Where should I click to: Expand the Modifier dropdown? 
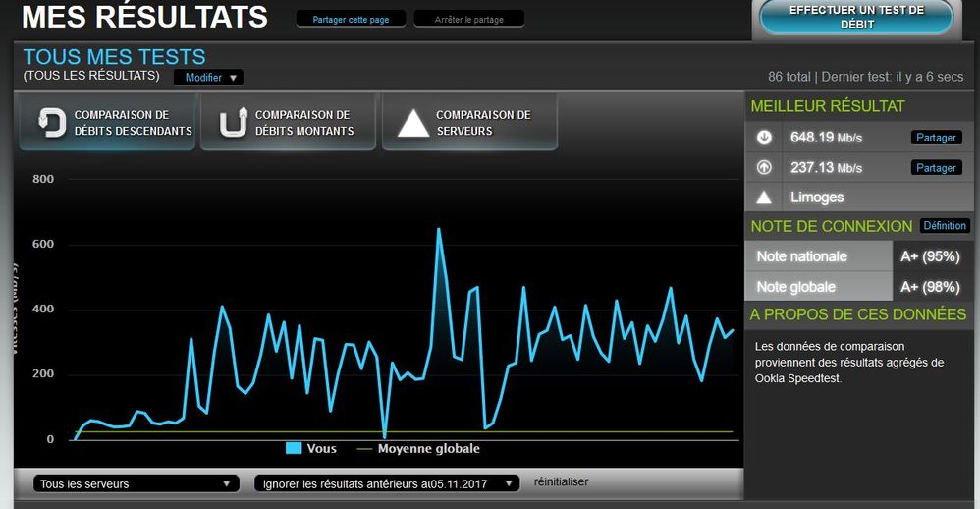[209, 78]
